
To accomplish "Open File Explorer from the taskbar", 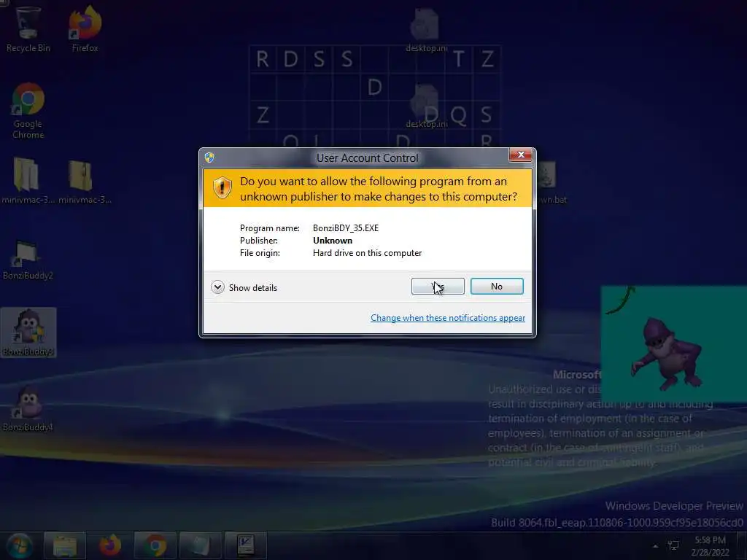I will coord(65,545).
